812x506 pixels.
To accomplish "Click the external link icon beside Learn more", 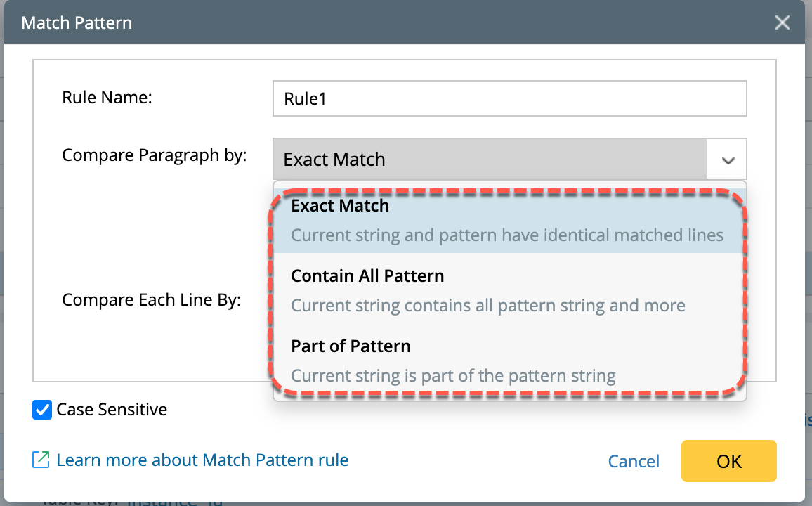I will (x=41, y=460).
